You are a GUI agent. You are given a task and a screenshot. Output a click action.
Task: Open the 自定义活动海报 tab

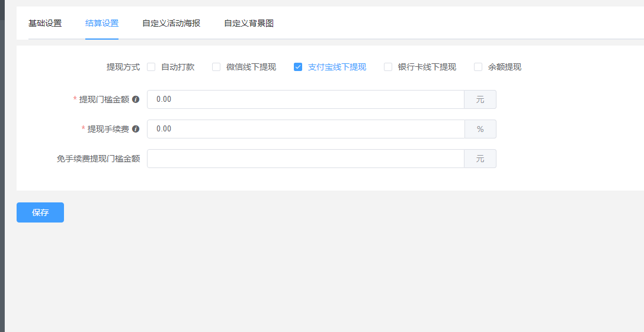click(x=171, y=24)
